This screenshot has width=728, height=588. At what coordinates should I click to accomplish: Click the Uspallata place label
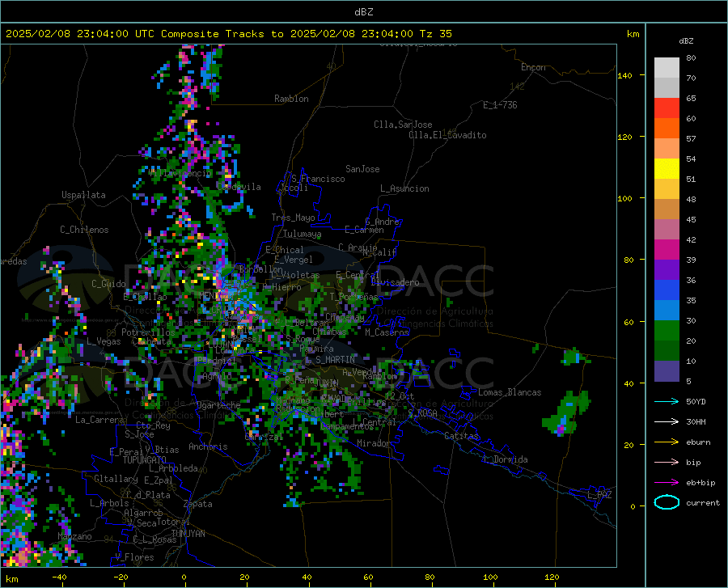coord(83,195)
